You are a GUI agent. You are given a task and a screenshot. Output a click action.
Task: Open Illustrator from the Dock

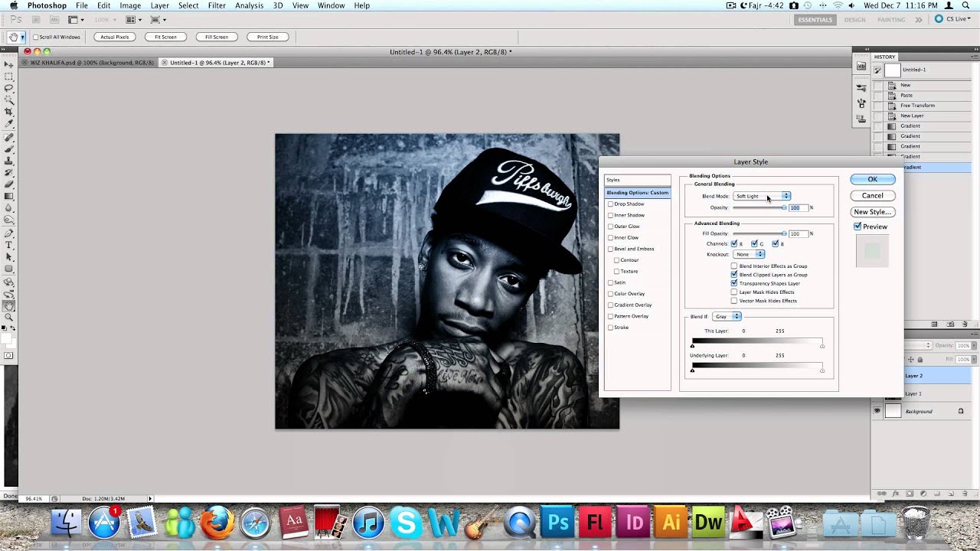(671, 523)
